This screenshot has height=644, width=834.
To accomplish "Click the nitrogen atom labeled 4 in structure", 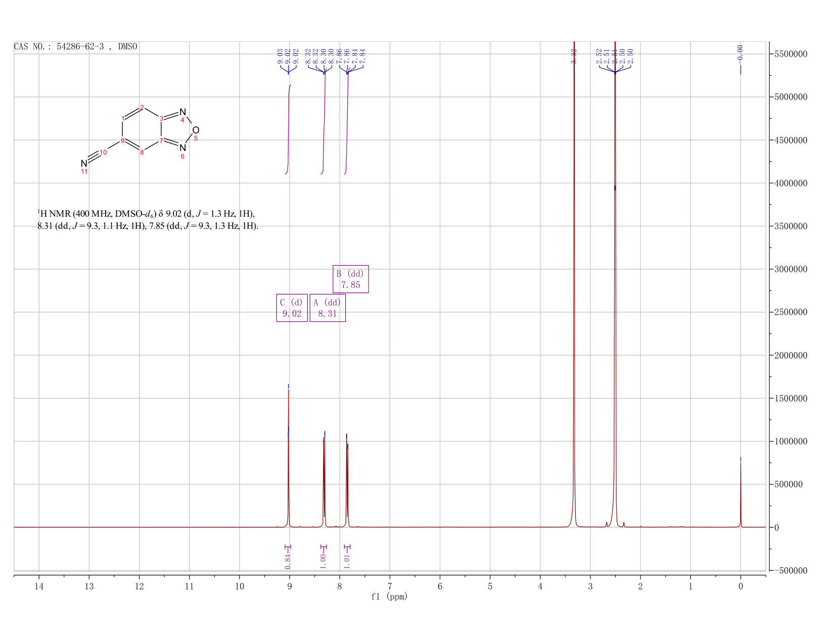I will click(x=182, y=112).
